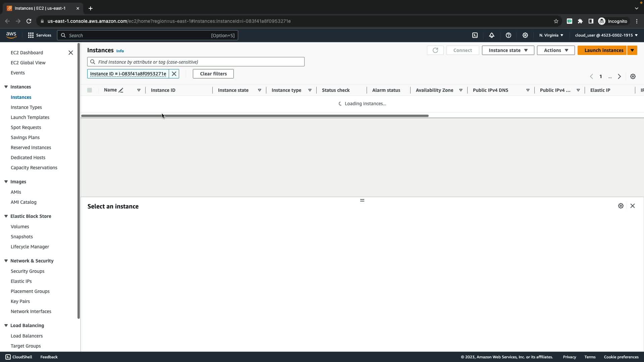The image size is (644, 362).
Task: Open the Services grid menu
Action: click(x=31, y=35)
